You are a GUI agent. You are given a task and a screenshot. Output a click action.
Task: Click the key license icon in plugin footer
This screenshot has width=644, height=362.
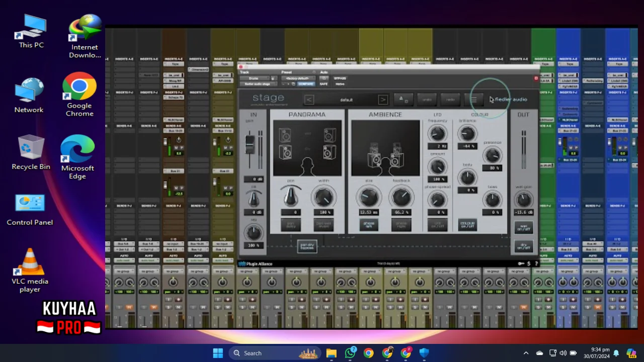(521, 263)
